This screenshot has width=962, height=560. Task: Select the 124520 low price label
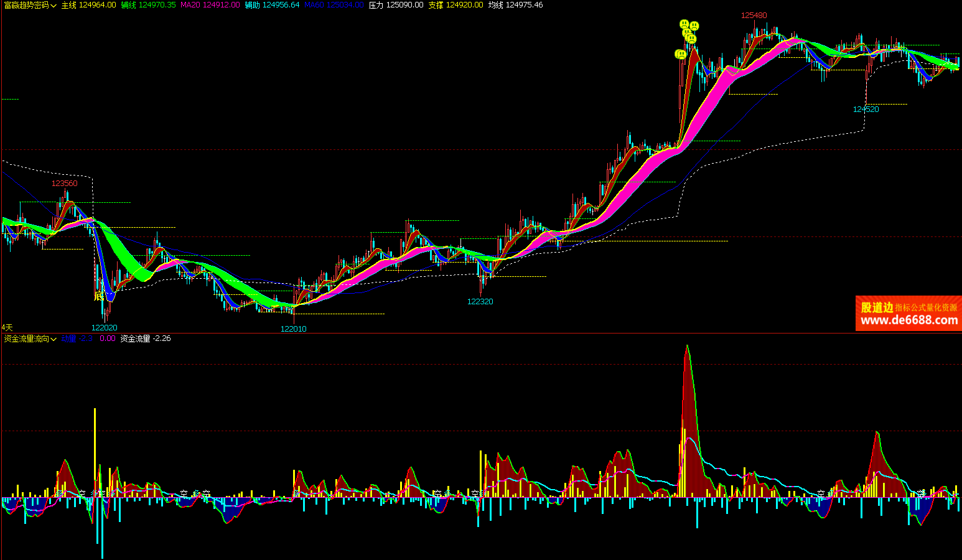(866, 110)
